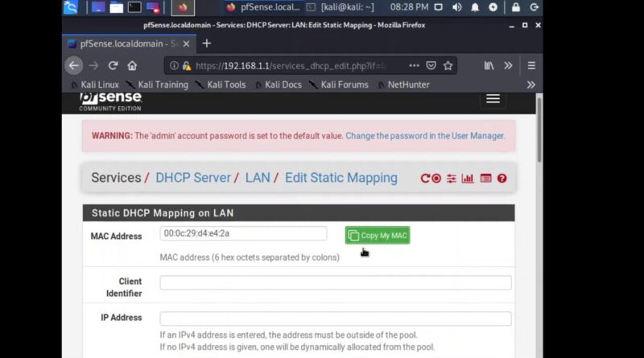Open the Kali Tools bookmark

point(221,84)
